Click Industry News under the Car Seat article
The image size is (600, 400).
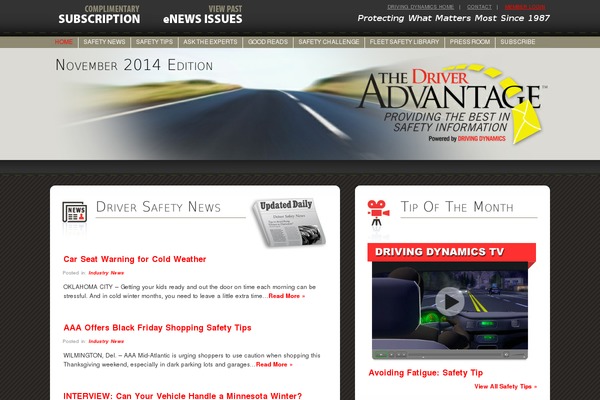[x=106, y=273]
